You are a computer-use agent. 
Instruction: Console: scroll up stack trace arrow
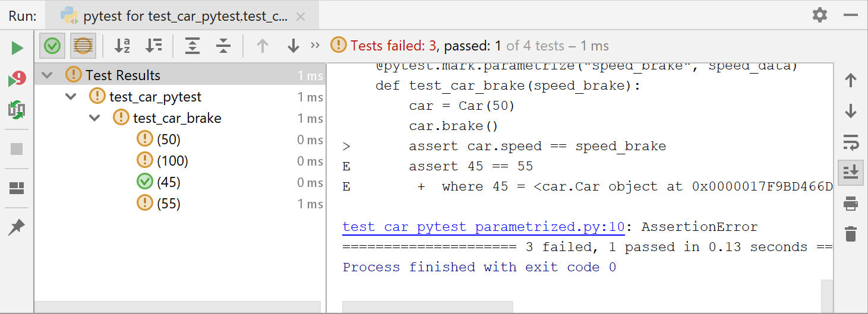[851, 81]
